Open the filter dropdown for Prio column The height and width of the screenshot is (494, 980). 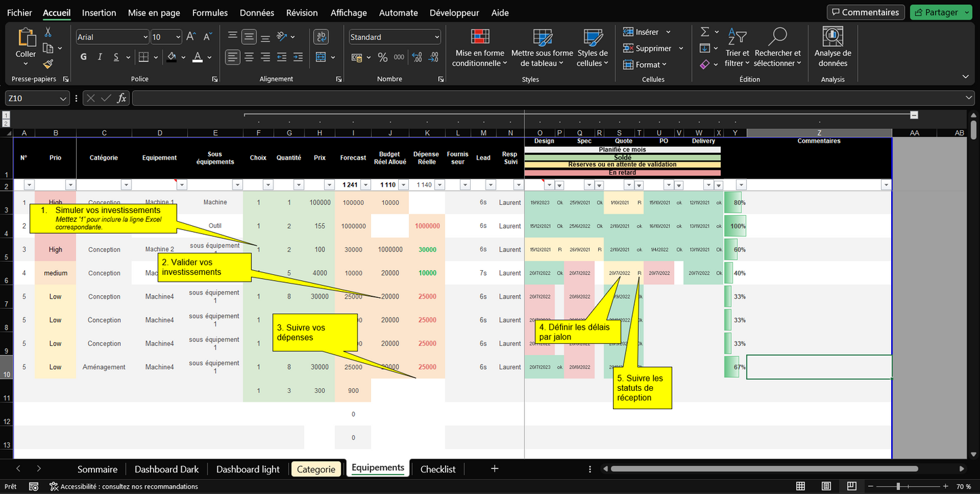70,185
